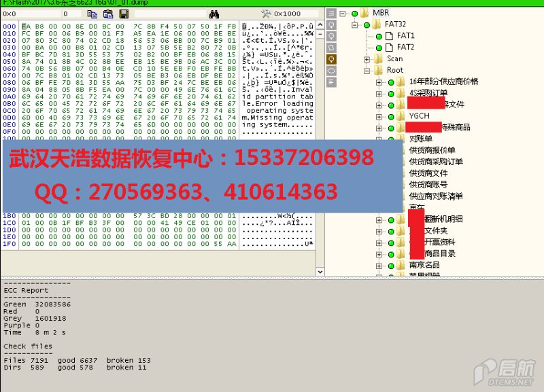Viewport: 544px width, 392px height.
Task: Open the 供货商报价单 folder
Action: (x=432, y=150)
